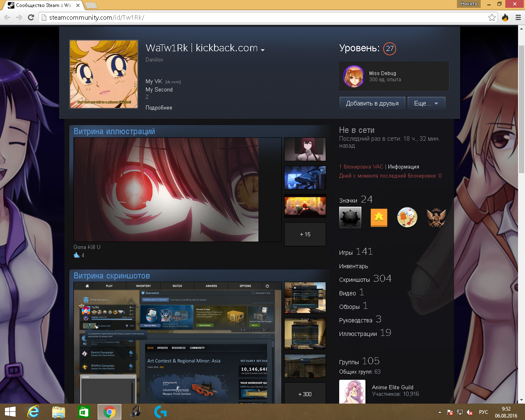
Task: Open the taskbar clock and date
Action: [x=506, y=412]
